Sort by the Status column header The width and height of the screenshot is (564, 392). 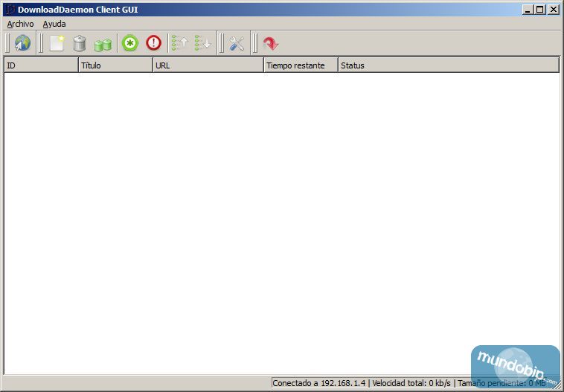tap(449, 65)
